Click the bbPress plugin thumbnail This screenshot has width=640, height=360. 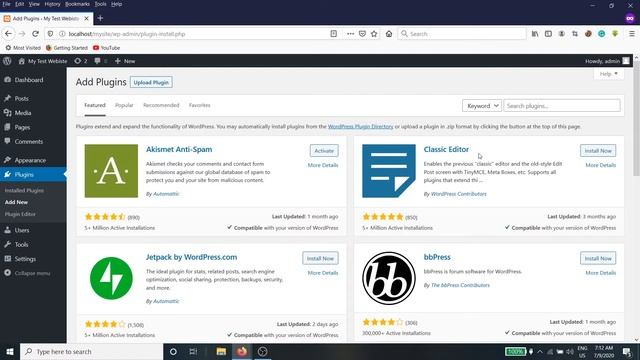(x=389, y=278)
